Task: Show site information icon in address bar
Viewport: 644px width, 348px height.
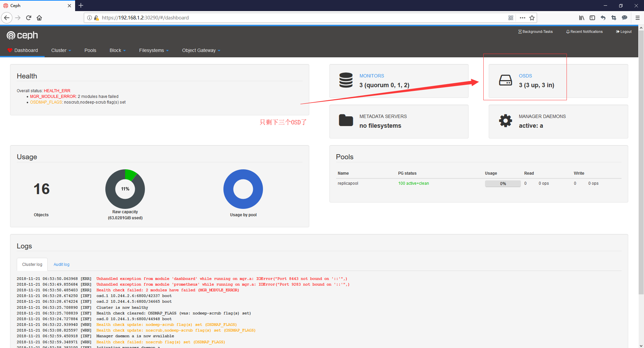Action: coord(90,18)
